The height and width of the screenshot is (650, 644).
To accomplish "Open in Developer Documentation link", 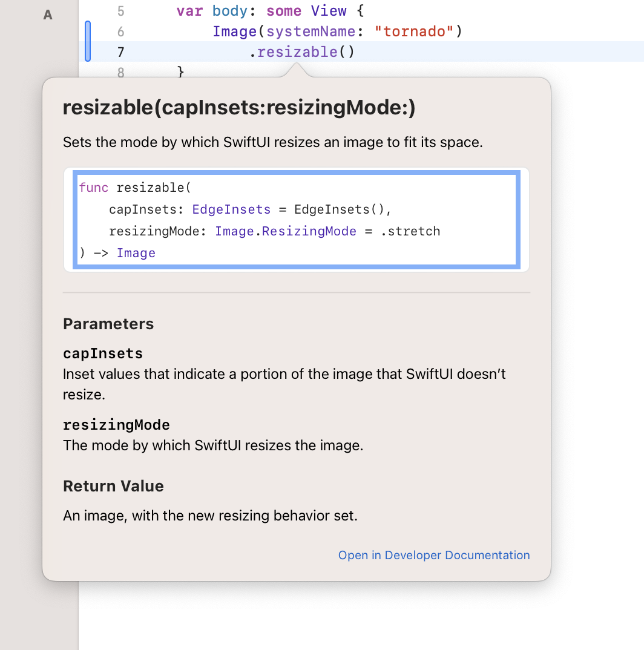I will click(x=434, y=555).
